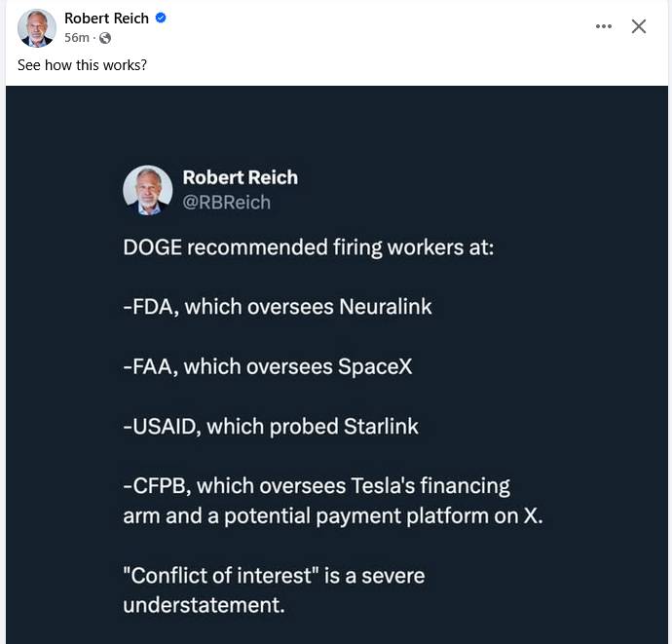Click the '-USAID, which probed' text
Image resolution: width=672 pixels, height=644 pixels.
[231, 427]
